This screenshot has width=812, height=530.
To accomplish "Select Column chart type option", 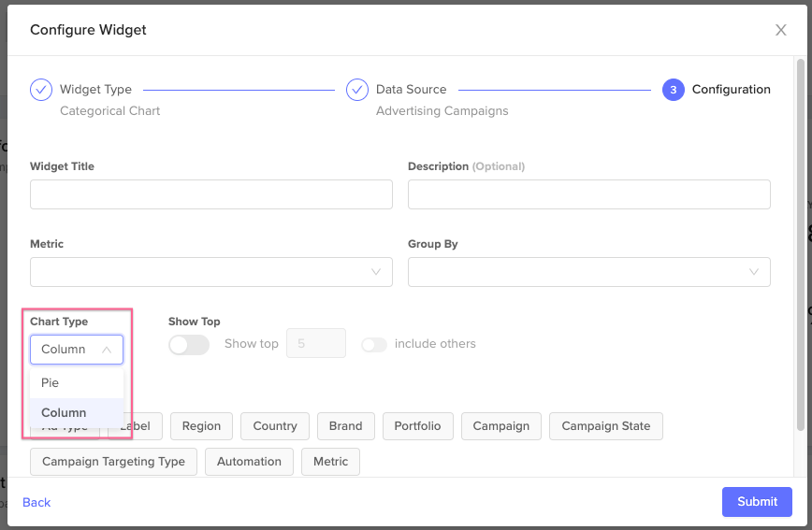I will [x=77, y=413].
